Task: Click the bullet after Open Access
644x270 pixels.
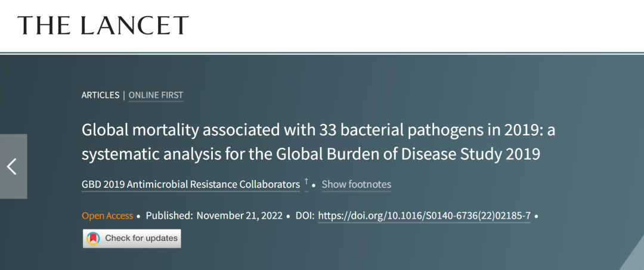Action: pos(138,216)
